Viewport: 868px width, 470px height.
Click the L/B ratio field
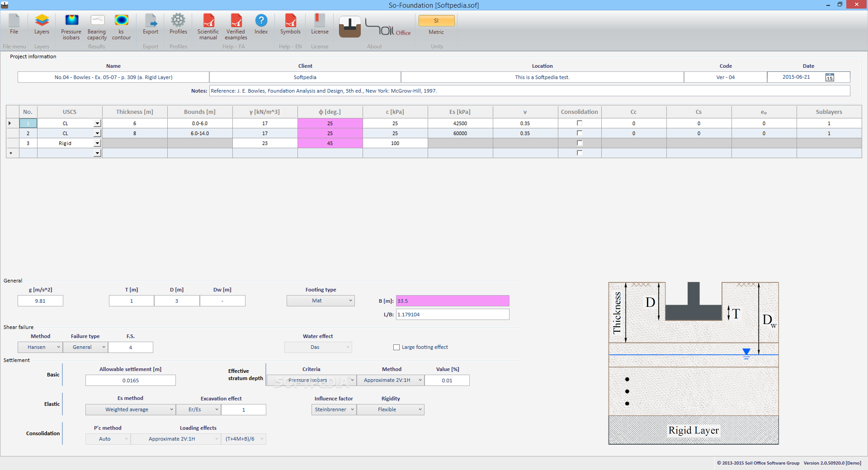pos(453,315)
